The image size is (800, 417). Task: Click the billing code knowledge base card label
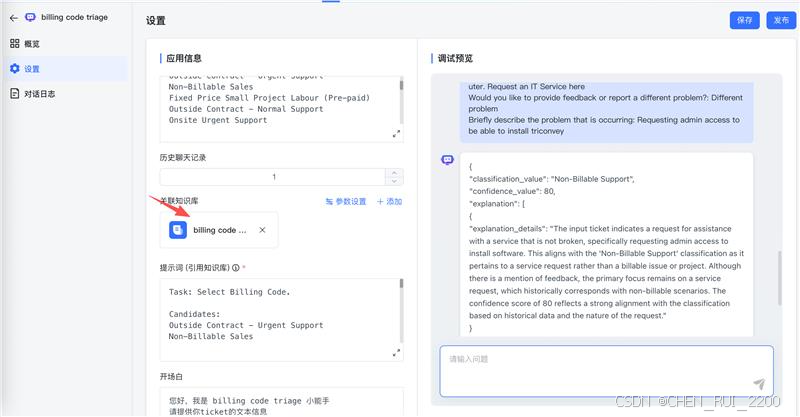click(219, 230)
